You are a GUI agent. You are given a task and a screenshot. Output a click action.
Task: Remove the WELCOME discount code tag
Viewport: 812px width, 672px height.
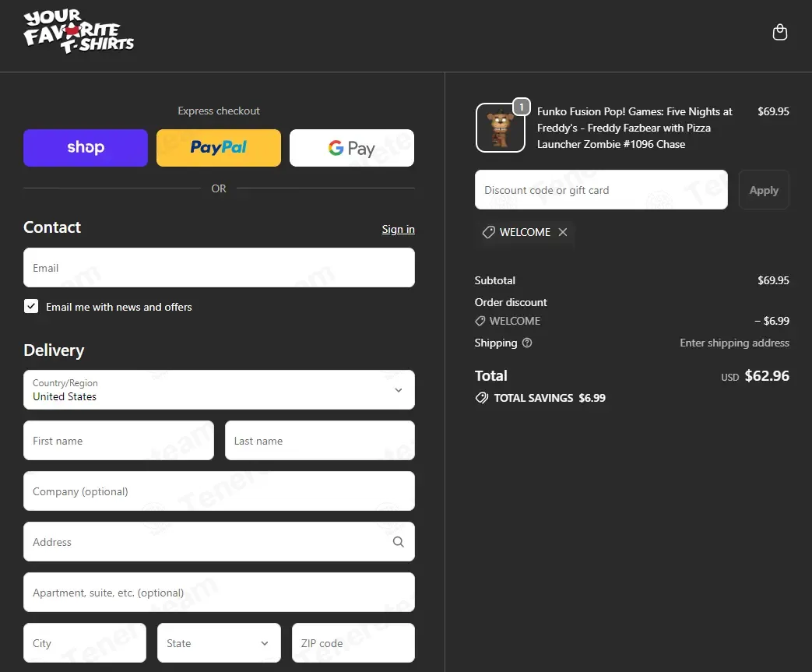pos(563,232)
